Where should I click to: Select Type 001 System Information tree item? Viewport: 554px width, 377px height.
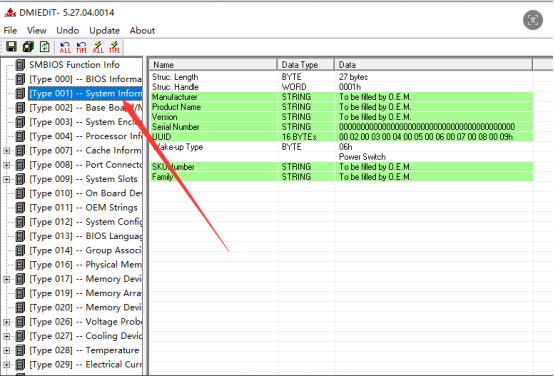point(85,93)
